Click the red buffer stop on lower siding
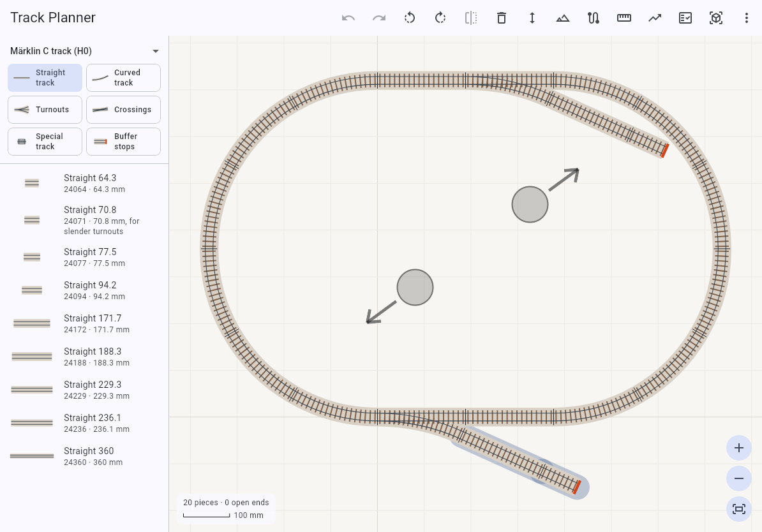This screenshot has height=532, width=762. 577,487
